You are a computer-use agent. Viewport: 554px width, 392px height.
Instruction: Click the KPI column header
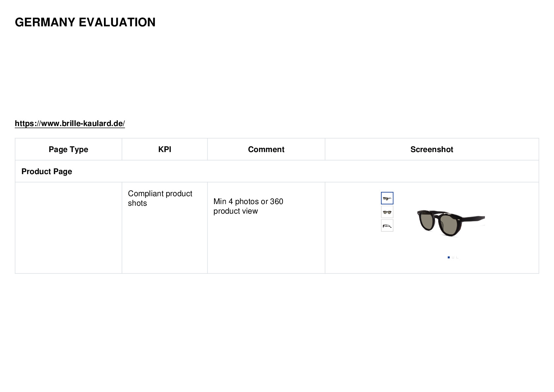click(x=164, y=149)
